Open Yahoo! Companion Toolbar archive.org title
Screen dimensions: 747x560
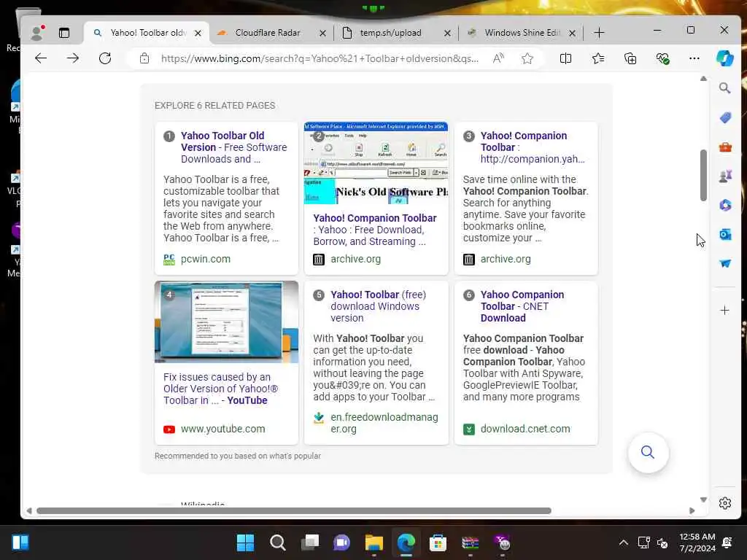(x=375, y=230)
